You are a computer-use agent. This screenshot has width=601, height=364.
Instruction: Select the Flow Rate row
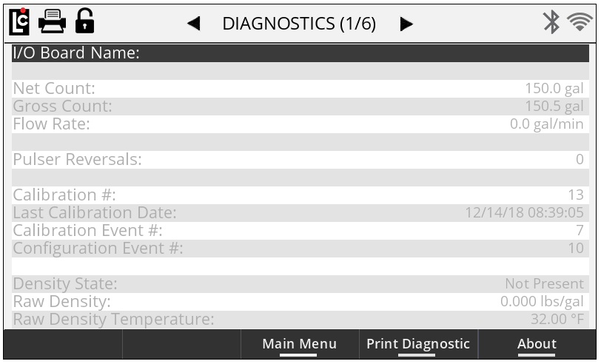click(x=299, y=124)
